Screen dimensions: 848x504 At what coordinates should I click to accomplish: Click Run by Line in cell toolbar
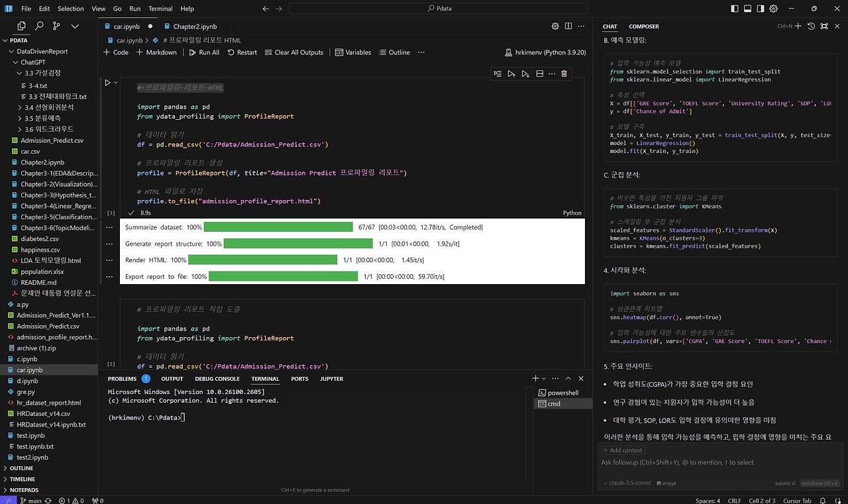click(x=498, y=74)
